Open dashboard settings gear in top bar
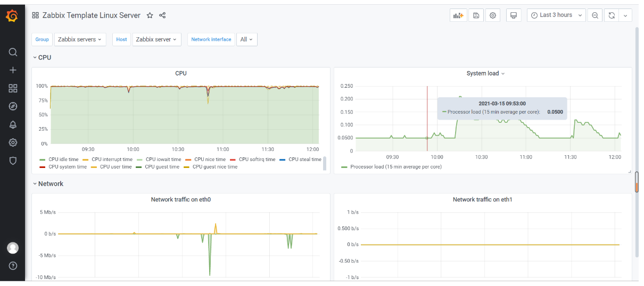The image size is (644, 286). coord(493,15)
